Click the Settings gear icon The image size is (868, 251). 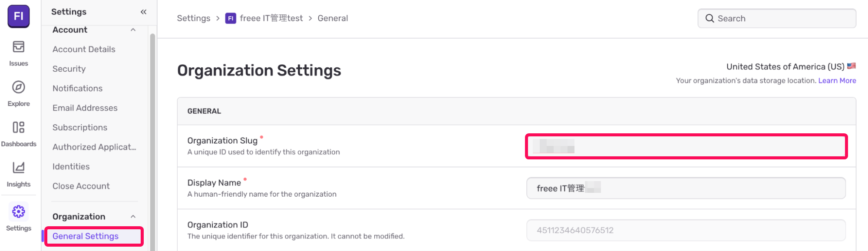pyautogui.click(x=18, y=211)
